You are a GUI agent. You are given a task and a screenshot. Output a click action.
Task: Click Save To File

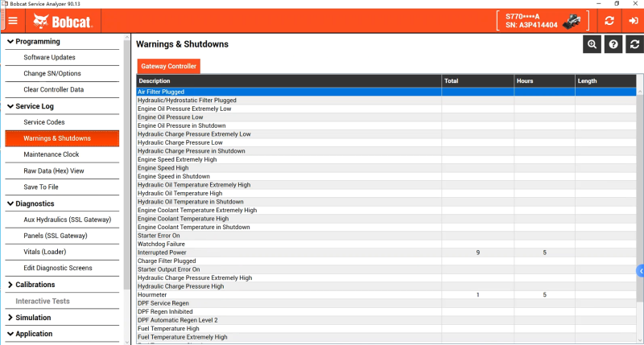[x=41, y=187]
